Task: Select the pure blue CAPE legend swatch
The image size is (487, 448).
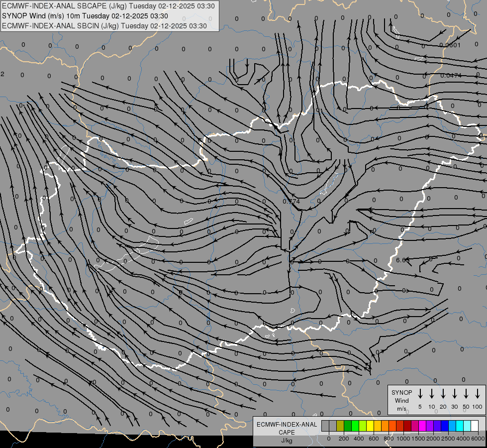Action: tap(444, 426)
